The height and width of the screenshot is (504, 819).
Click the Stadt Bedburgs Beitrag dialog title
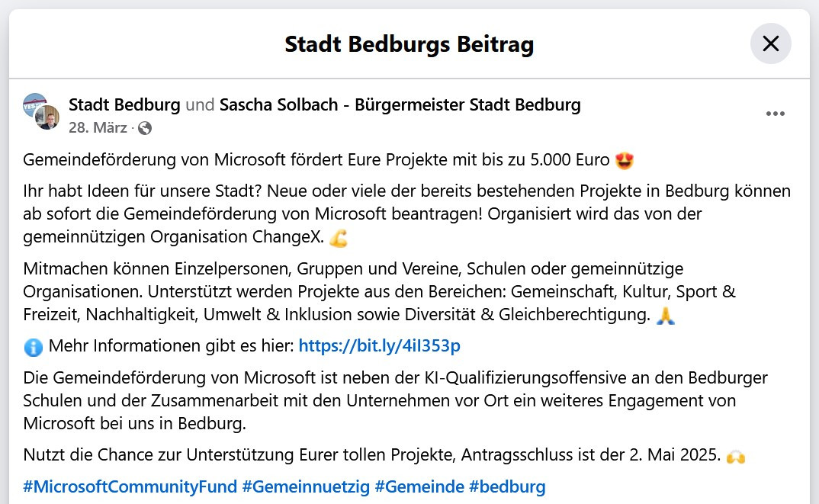(409, 44)
